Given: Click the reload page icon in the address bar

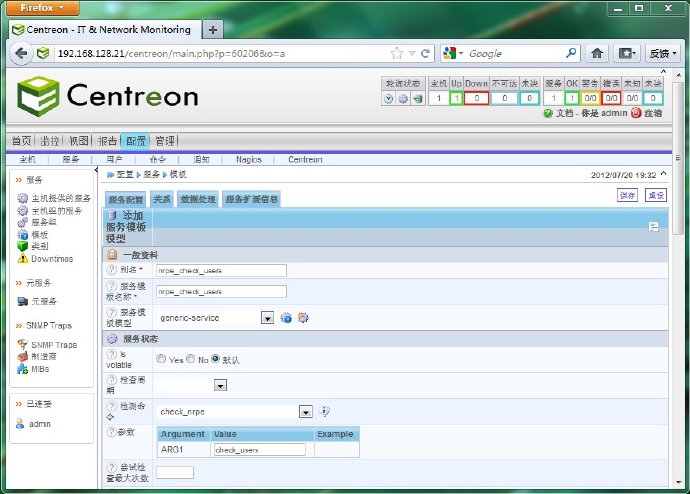Looking at the screenshot, I should pyautogui.click(x=425, y=53).
